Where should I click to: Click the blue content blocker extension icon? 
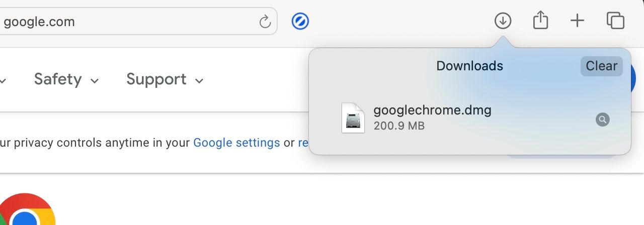click(300, 21)
